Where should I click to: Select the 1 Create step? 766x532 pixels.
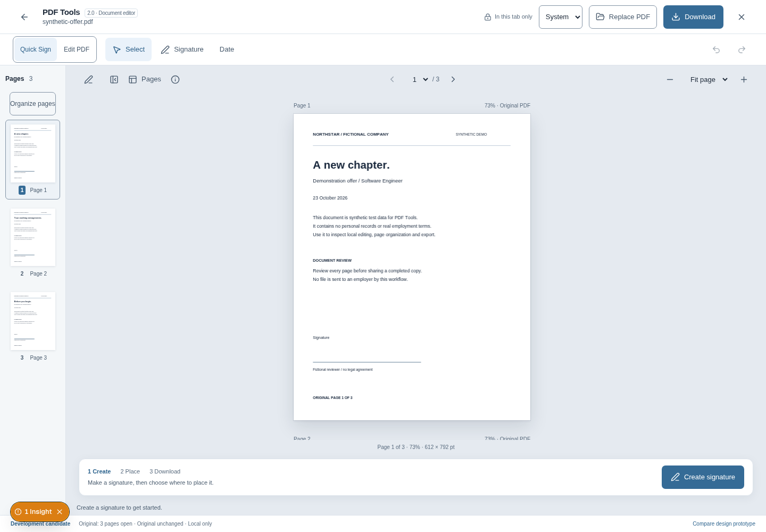tap(99, 471)
